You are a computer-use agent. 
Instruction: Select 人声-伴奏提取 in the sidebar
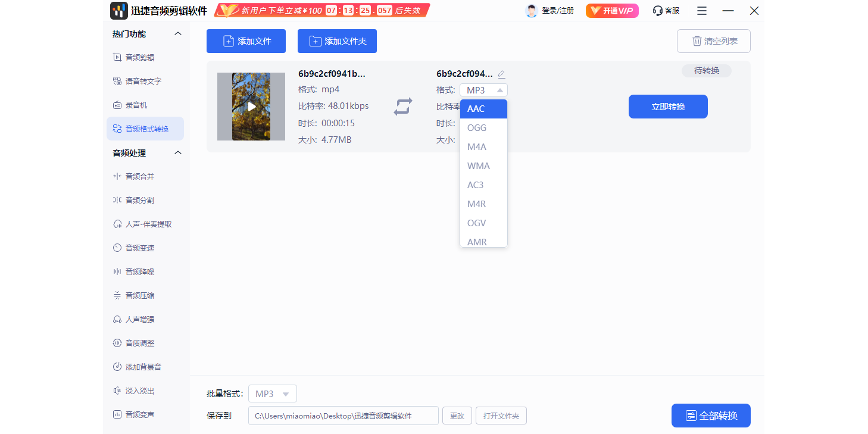point(147,223)
